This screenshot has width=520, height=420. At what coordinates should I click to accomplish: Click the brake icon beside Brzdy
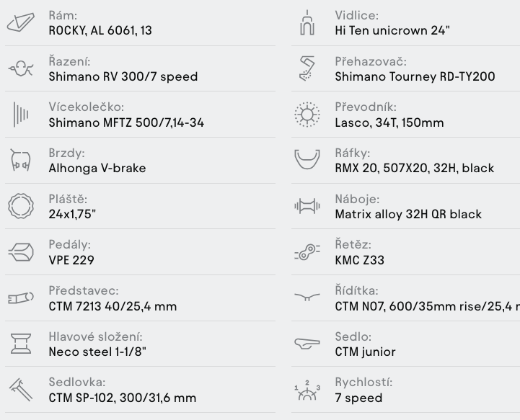(x=21, y=161)
